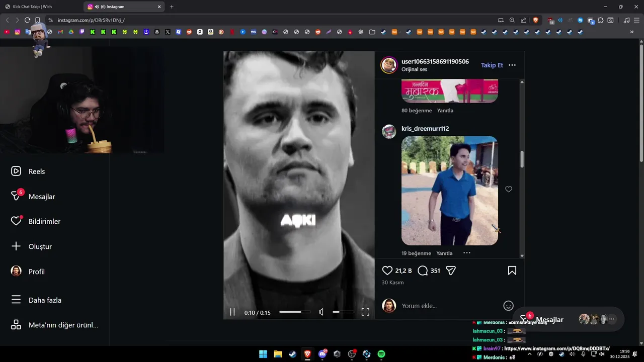Reply to kris_dreemurr112's comment with Yanıtla
Image resolution: width=644 pixels, height=362 pixels.
click(444, 253)
